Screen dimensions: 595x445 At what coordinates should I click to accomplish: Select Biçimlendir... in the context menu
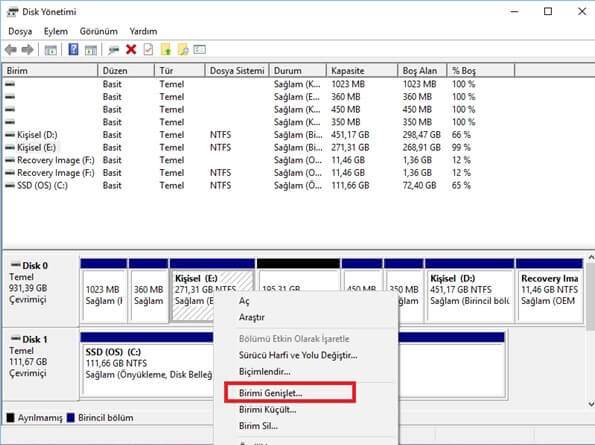coord(264,372)
